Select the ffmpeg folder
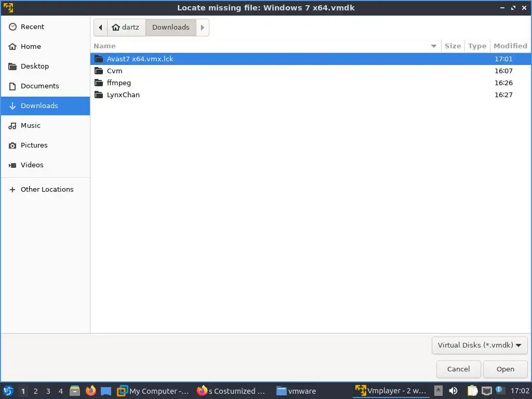The width and height of the screenshot is (532, 399). 311,83
